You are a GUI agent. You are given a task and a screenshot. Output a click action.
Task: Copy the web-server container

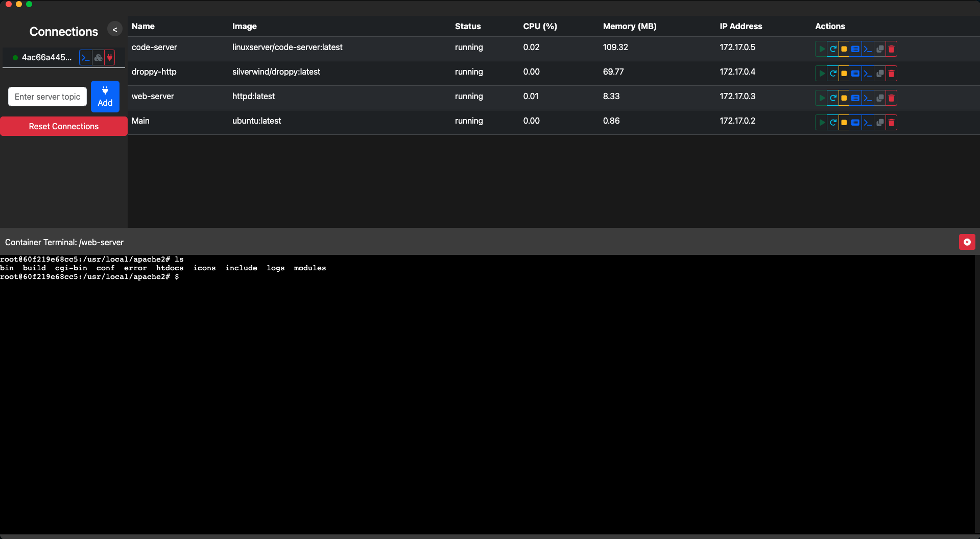(x=880, y=98)
